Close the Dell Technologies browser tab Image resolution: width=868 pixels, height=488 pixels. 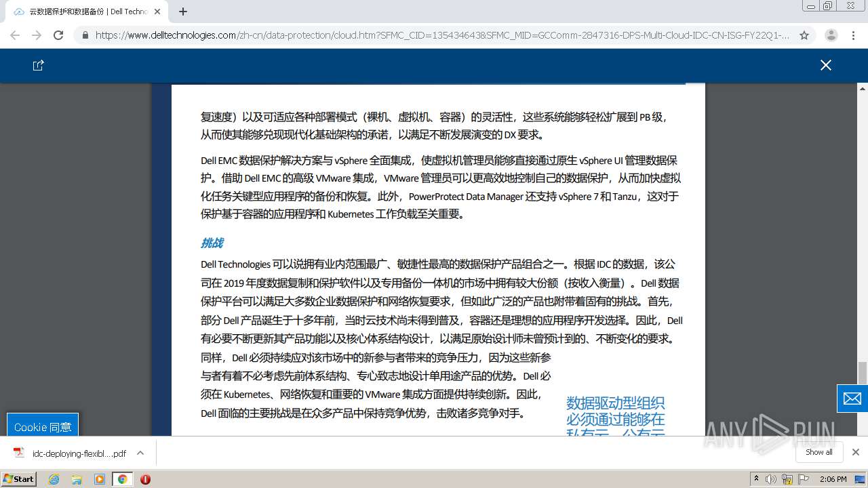157,12
